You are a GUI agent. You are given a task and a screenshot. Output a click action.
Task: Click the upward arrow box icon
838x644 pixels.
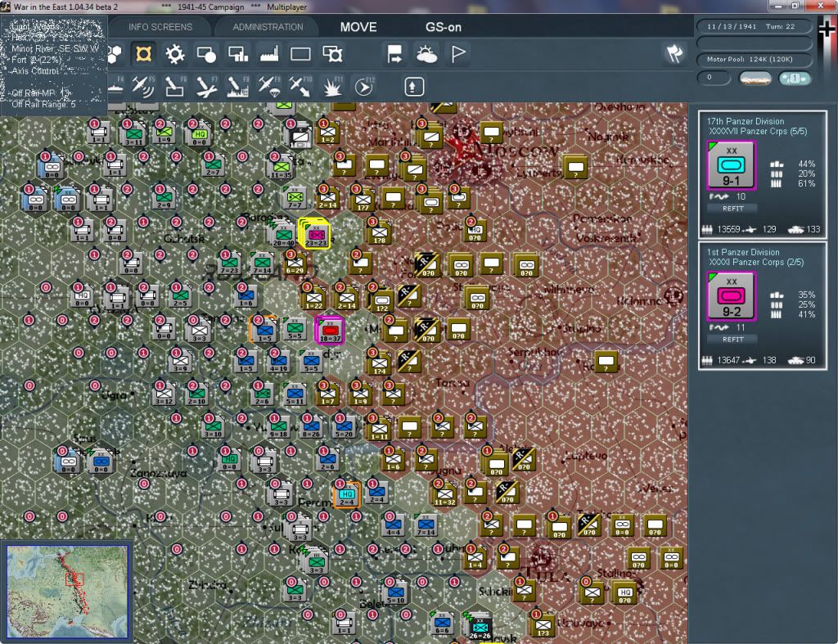pyautogui.click(x=413, y=87)
